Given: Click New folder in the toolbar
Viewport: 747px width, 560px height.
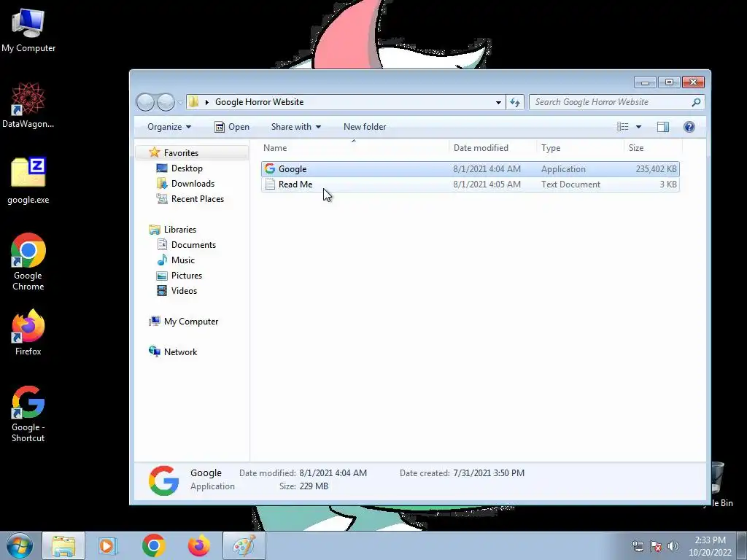Looking at the screenshot, I should pyautogui.click(x=365, y=127).
